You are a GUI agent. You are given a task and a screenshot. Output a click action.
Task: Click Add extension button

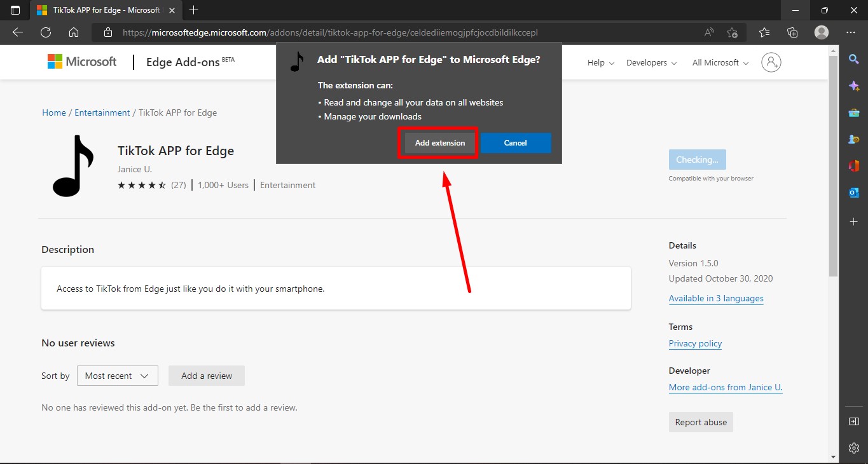[x=440, y=143]
